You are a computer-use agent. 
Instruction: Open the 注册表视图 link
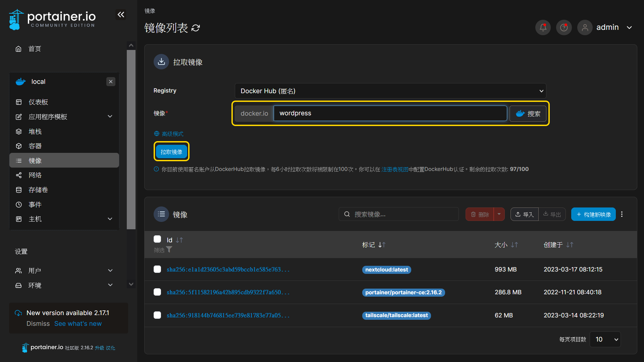pyautogui.click(x=395, y=169)
